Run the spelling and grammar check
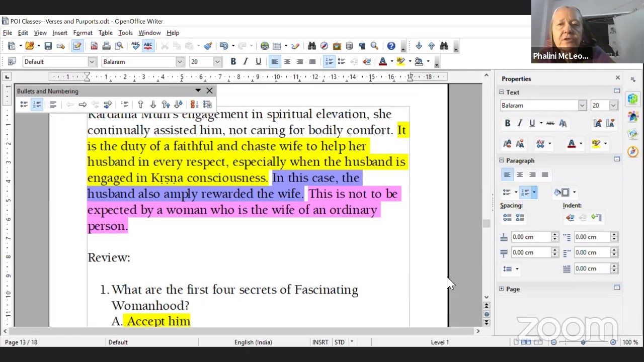 click(x=135, y=46)
